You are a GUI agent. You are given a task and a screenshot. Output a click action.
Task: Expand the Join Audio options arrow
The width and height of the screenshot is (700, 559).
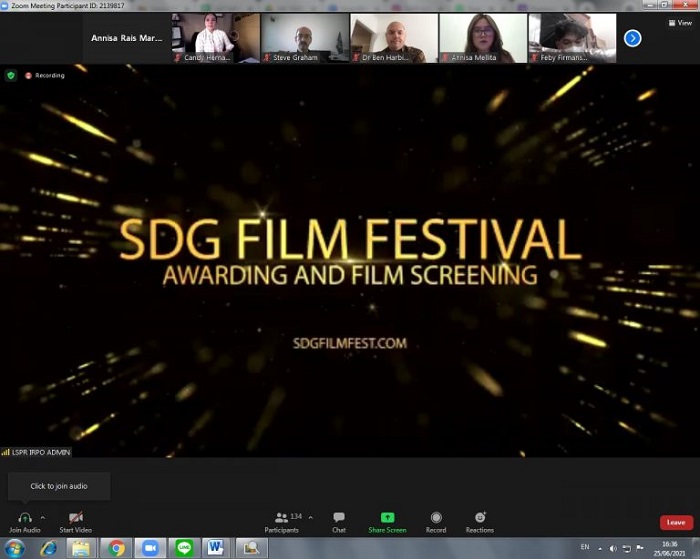(x=43, y=517)
